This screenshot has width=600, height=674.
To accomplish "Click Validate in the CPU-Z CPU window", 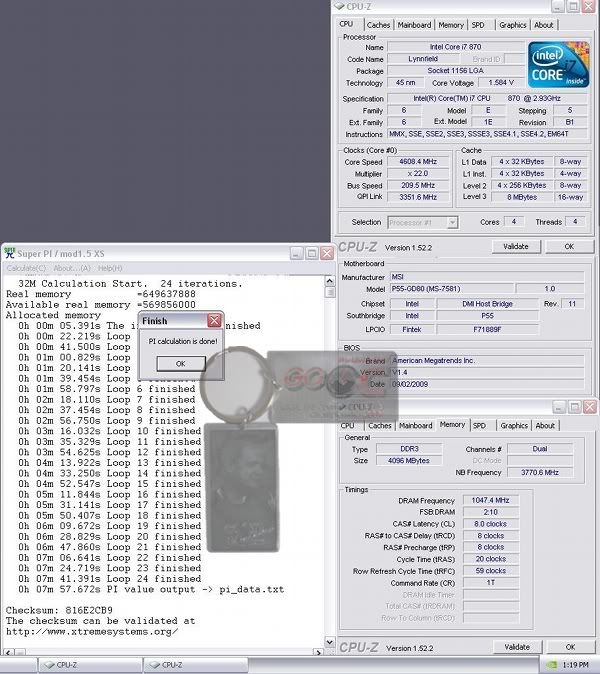I will click(516, 247).
